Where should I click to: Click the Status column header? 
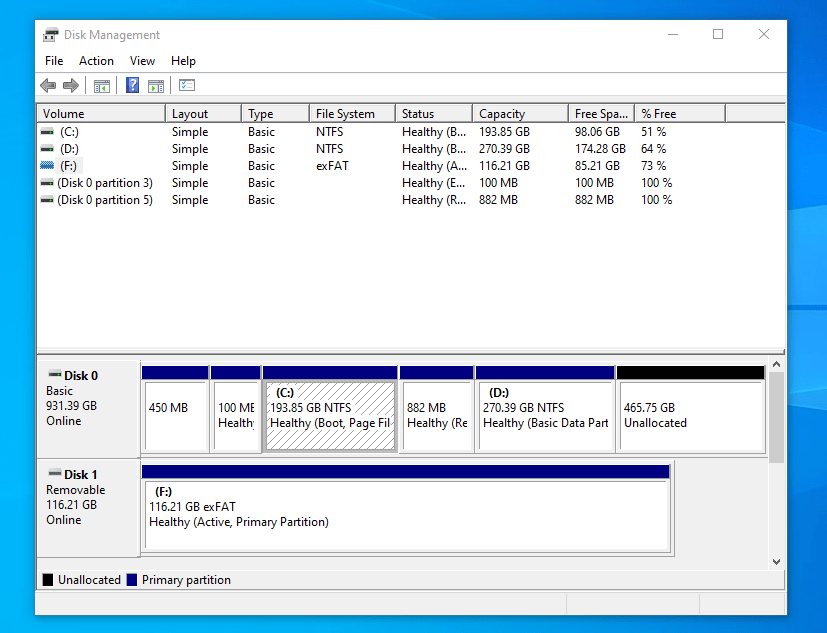pos(434,114)
